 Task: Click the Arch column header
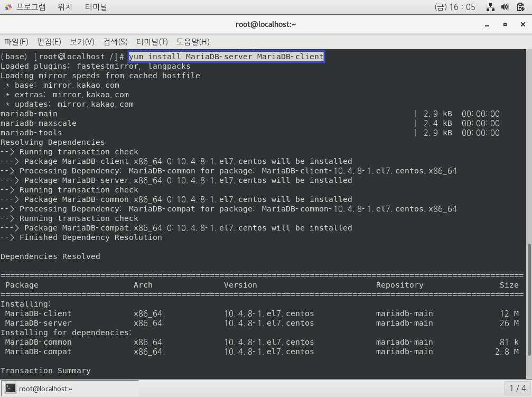coord(143,285)
